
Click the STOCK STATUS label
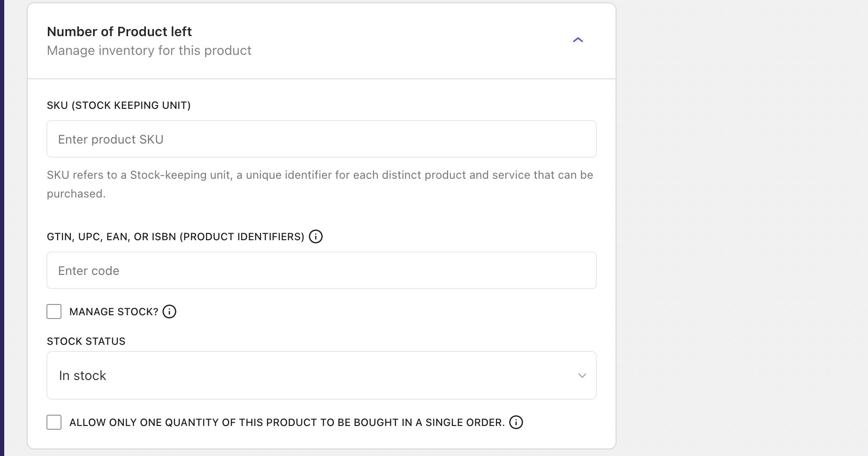coord(86,341)
